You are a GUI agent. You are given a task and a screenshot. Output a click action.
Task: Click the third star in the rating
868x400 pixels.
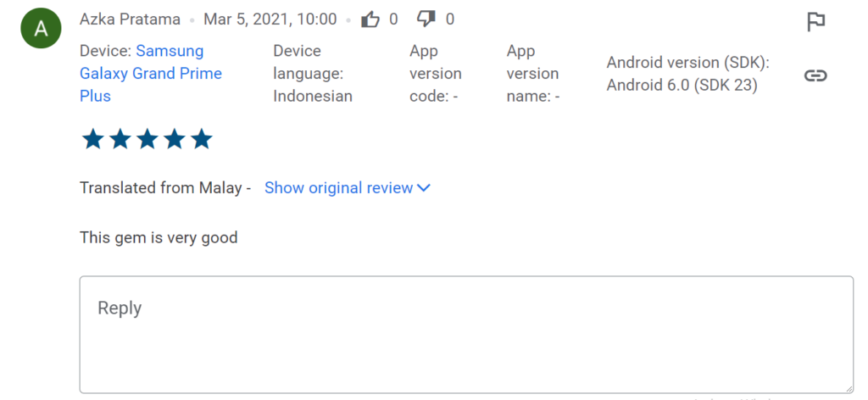click(147, 139)
